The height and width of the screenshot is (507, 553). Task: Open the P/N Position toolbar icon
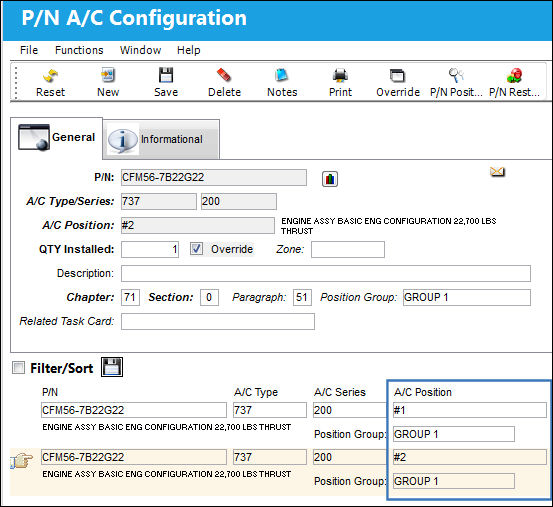[x=456, y=75]
